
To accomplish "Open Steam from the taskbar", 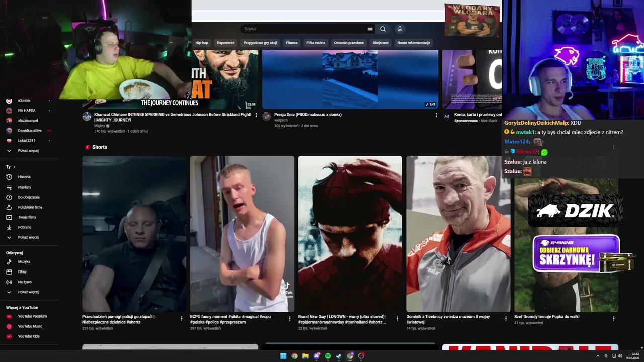I will 339,356.
